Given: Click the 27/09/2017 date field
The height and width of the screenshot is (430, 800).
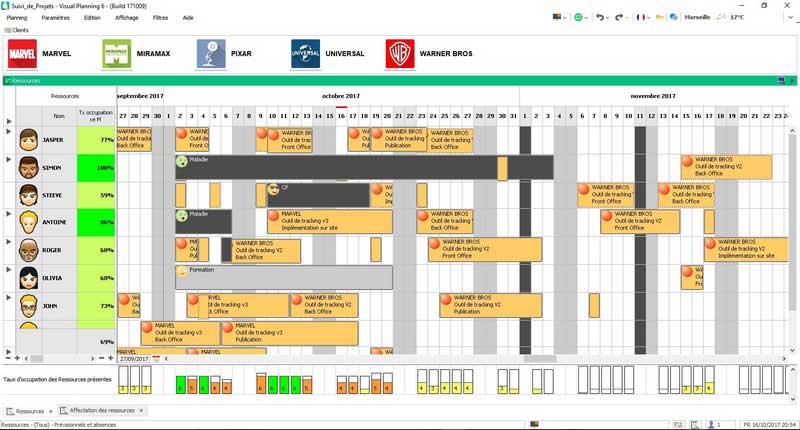Looking at the screenshot, I should point(134,359).
